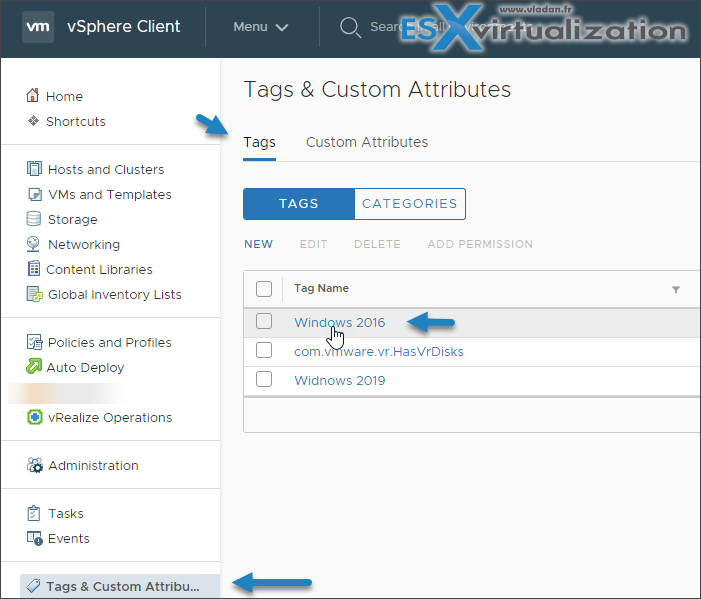Viewport: 701px width, 599px height.
Task: Check the com.vmware.vr.HasVrDisks row
Action: click(264, 350)
